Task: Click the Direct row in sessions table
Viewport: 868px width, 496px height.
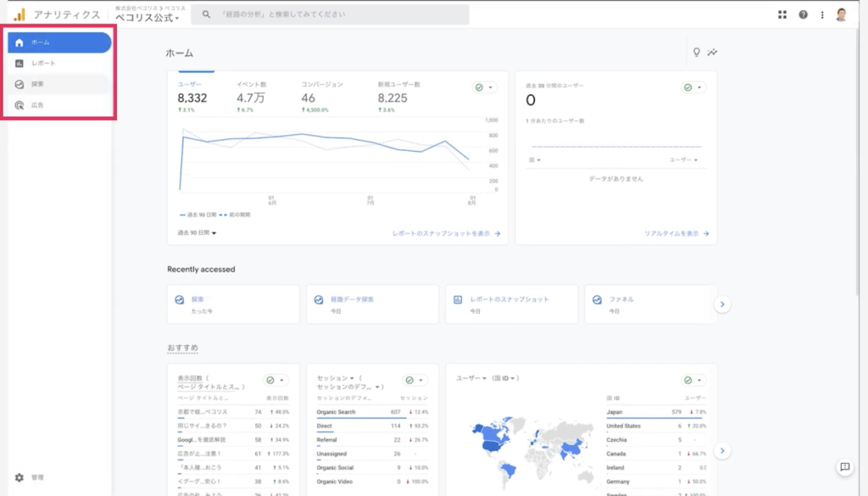Action: click(373, 426)
